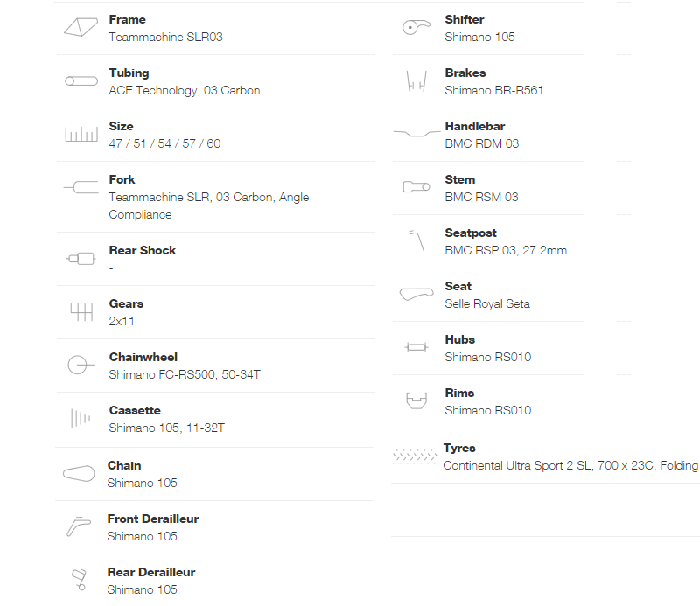Click the Cassette icon
Image resolution: width=700 pixels, height=606 pixels.
80,419
